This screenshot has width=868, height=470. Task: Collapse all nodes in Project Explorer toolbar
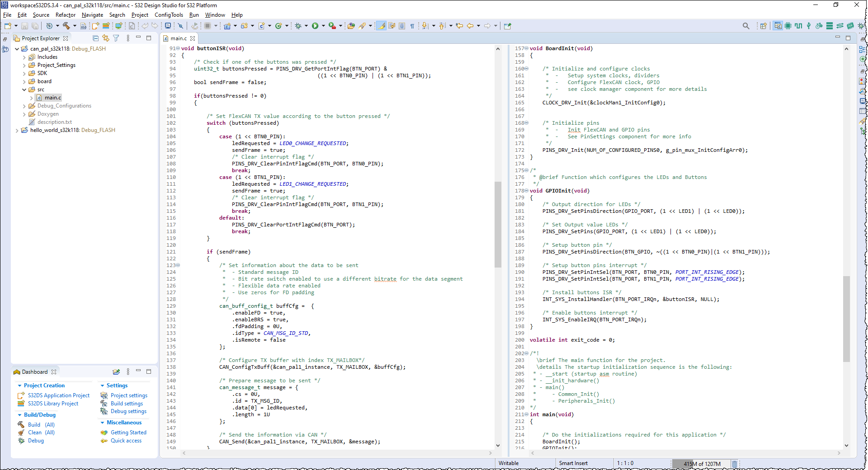click(x=95, y=38)
